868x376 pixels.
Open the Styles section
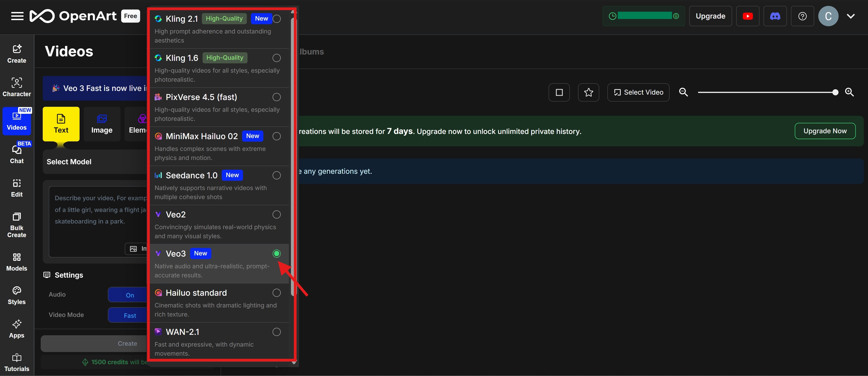(x=17, y=295)
